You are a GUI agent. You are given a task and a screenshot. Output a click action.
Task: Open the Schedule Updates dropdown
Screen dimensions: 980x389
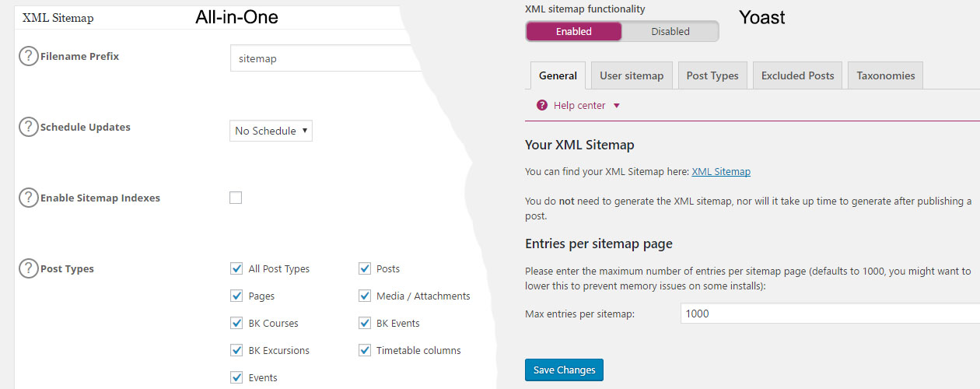[x=271, y=131]
